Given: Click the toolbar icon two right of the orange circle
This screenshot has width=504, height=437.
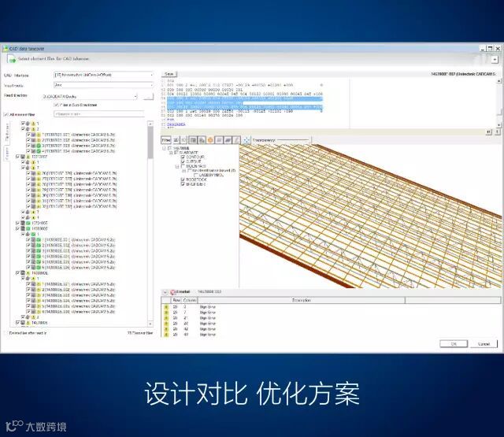Looking at the screenshot, I should click(x=228, y=140).
